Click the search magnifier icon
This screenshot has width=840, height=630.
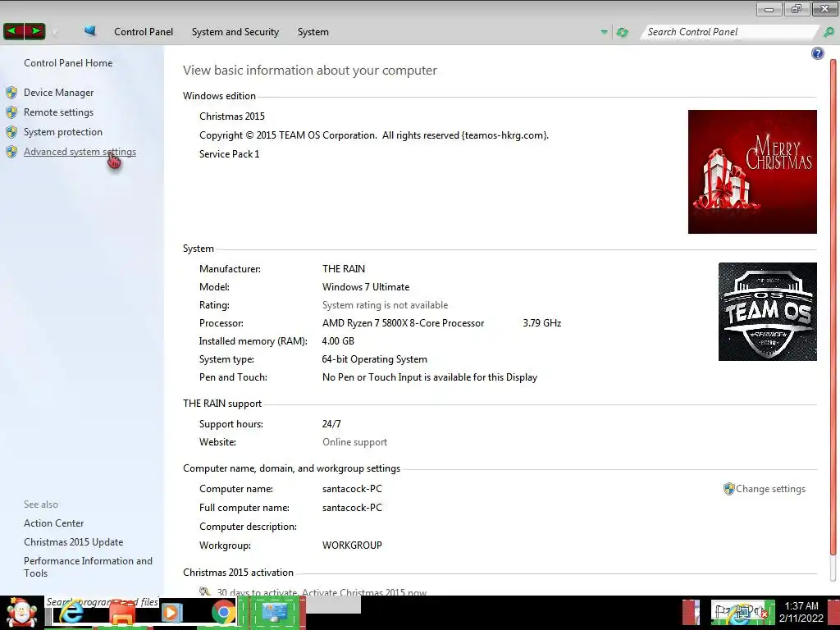[829, 32]
